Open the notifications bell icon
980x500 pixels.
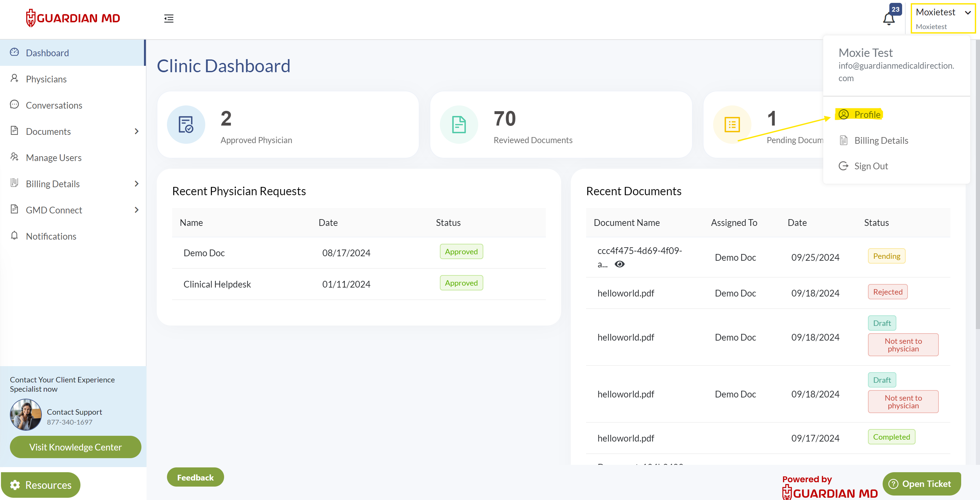pyautogui.click(x=888, y=18)
